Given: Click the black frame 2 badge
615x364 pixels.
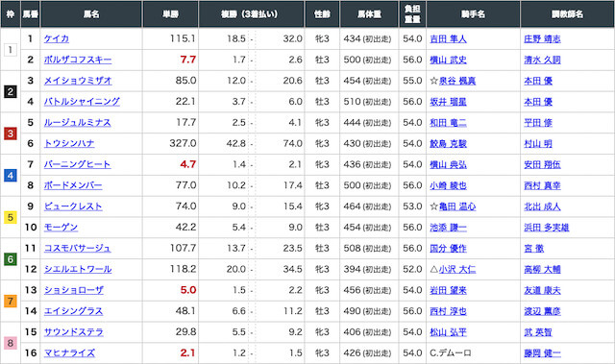Looking at the screenshot, I should [x=11, y=91].
